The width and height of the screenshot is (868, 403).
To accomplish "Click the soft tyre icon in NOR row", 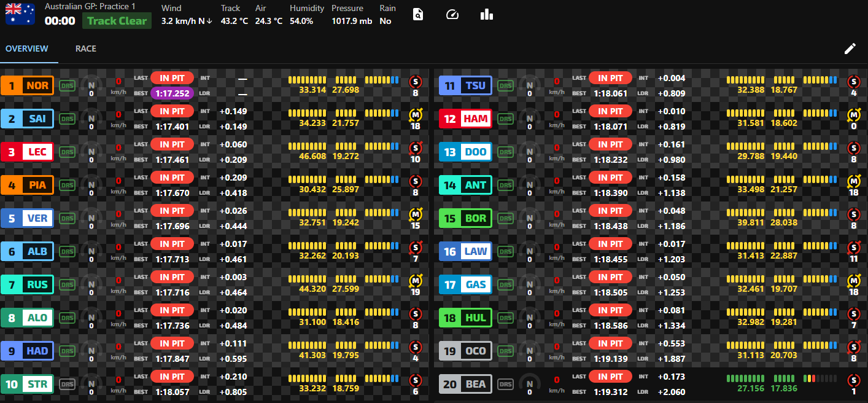I will [x=416, y=81].
